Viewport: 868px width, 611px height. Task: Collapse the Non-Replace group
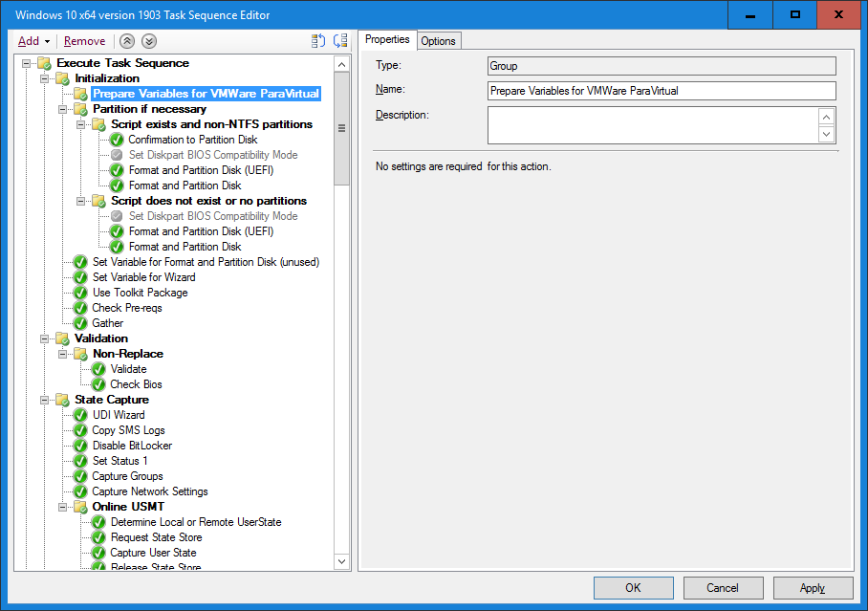tap(62, 354)
